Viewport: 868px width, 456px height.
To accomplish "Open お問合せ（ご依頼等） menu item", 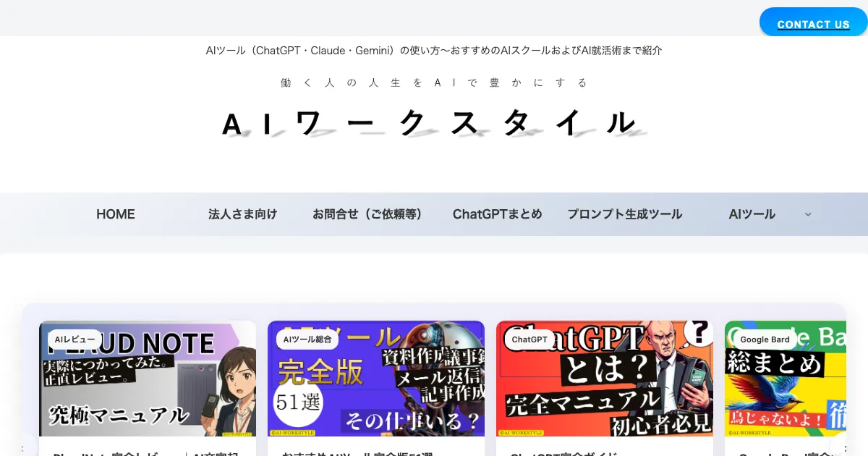I will coord(367,214).
